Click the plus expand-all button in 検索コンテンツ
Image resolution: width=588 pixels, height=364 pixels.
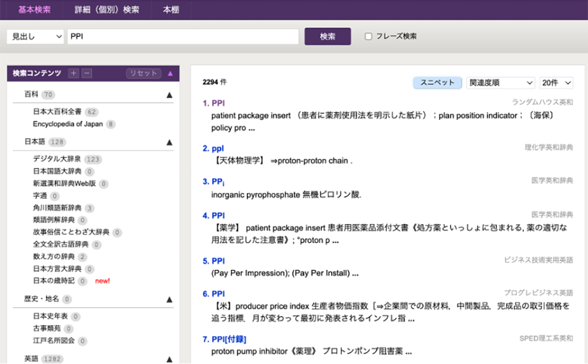click(74, 73)
